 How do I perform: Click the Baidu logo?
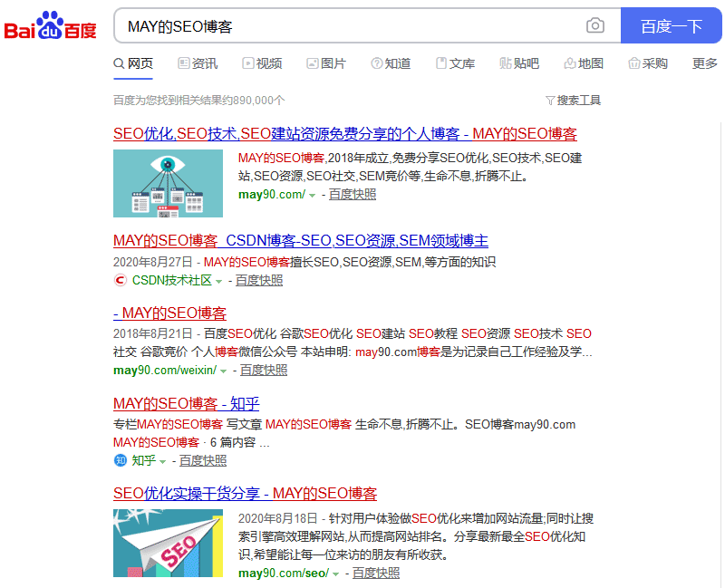pyautogui.click(x=50, y=25)
